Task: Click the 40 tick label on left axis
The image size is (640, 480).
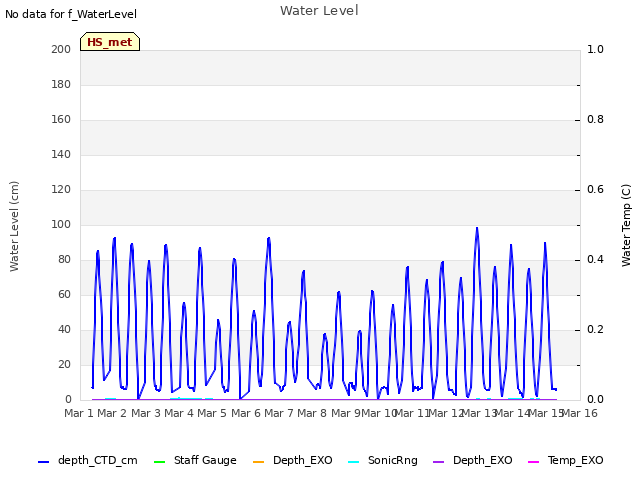Action: [64, 330]
